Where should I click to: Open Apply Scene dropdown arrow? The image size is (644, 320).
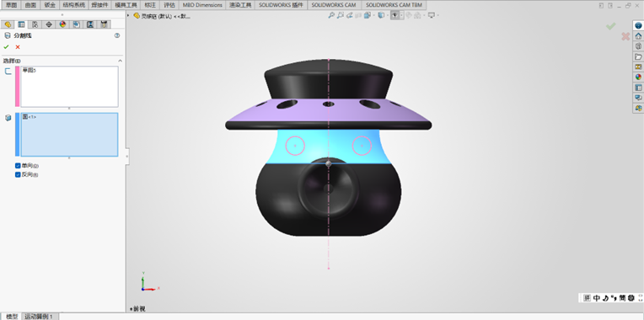[423, 16]
